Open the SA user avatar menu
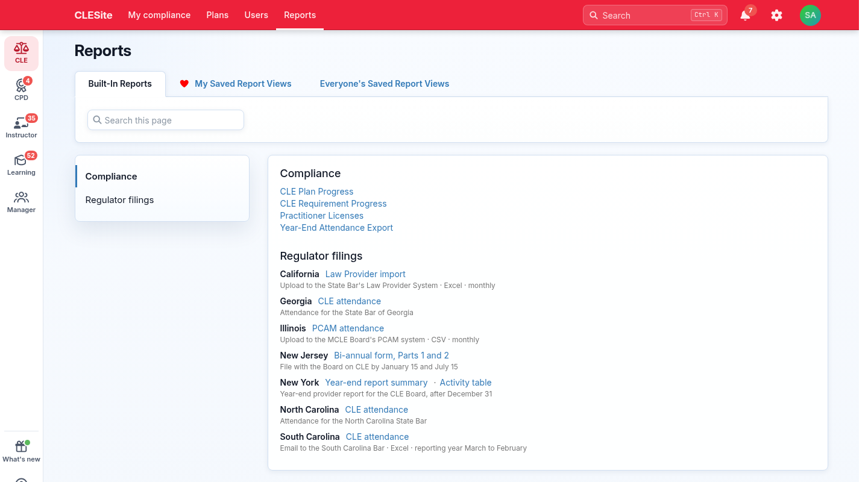This screenshot has width=868, height=482. coord(810,15)
